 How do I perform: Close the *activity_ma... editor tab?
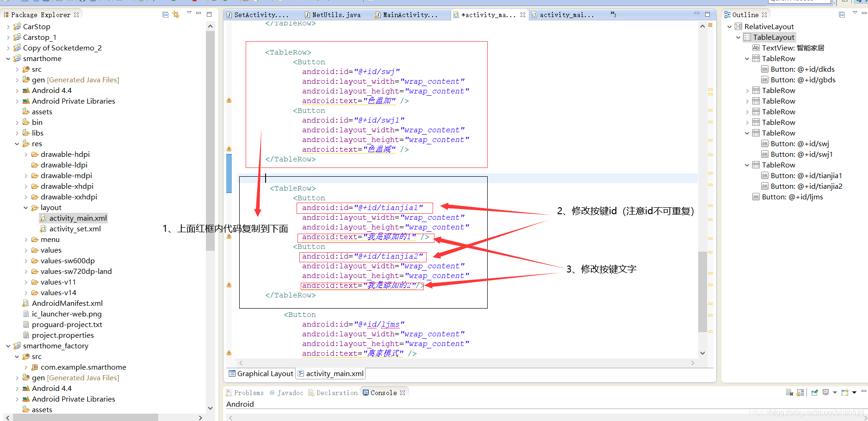(523, 15)
